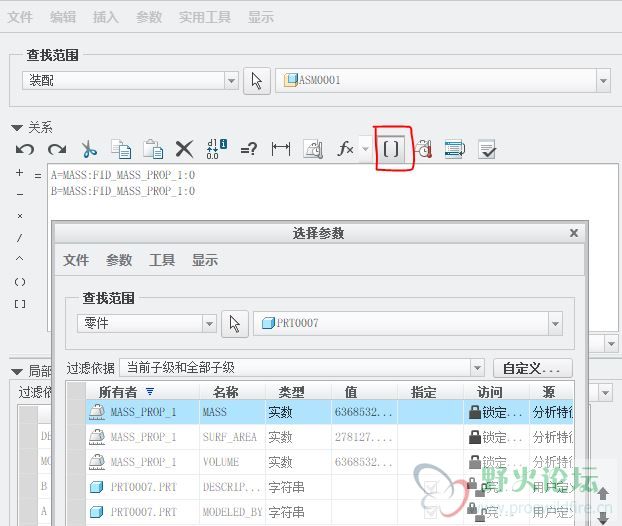Sort by 名称 column header
Image resolution: width=622 pixels, height=526 pixels.
[233, 392]
